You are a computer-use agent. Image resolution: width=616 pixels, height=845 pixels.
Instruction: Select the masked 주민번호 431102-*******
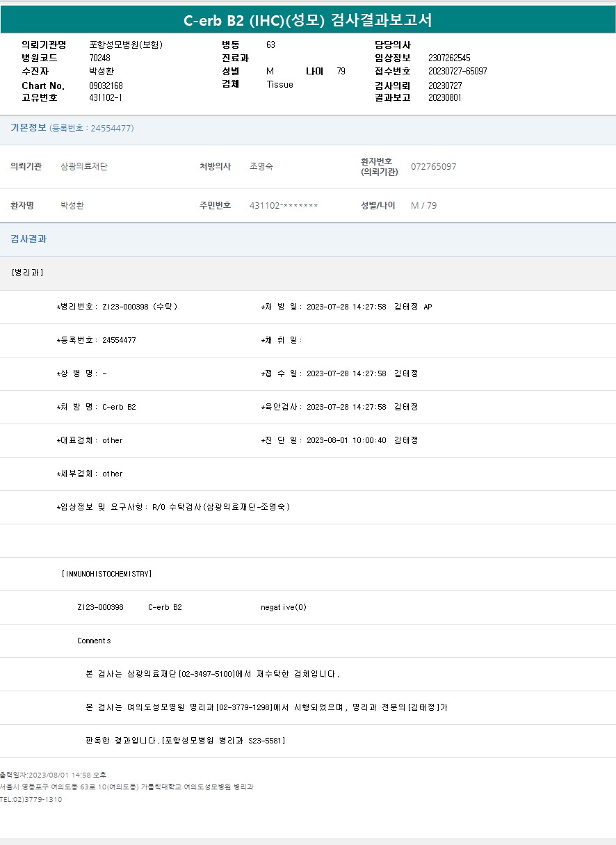coord(284,206)
